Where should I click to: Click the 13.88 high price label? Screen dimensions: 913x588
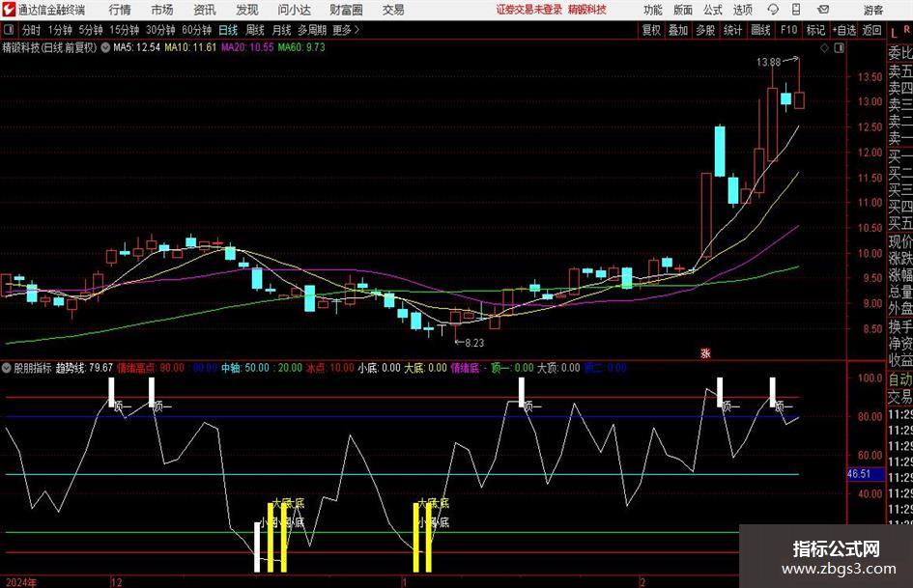(x=769, y=62)
